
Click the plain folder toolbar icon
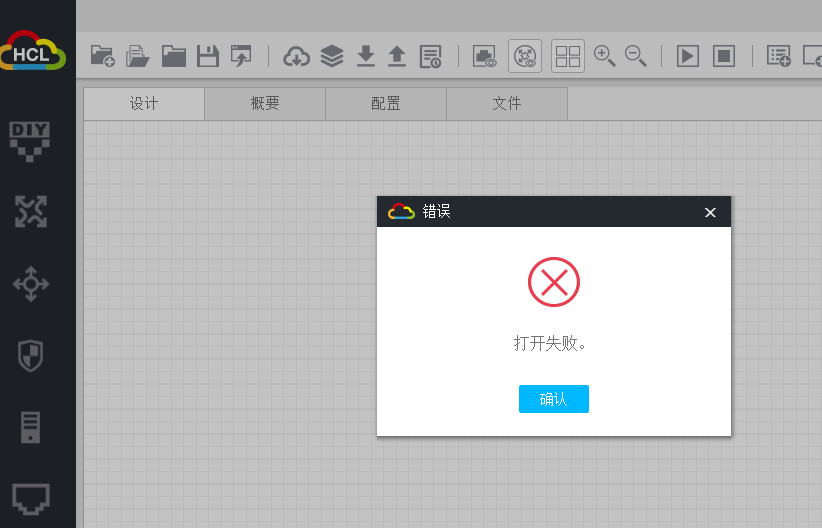coord(174,56)
